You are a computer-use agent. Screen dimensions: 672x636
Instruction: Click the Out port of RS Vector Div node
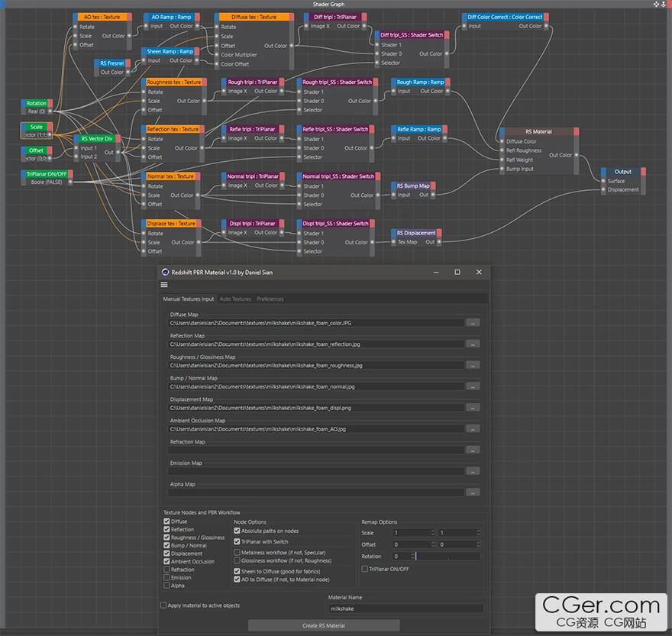[118, 152]
